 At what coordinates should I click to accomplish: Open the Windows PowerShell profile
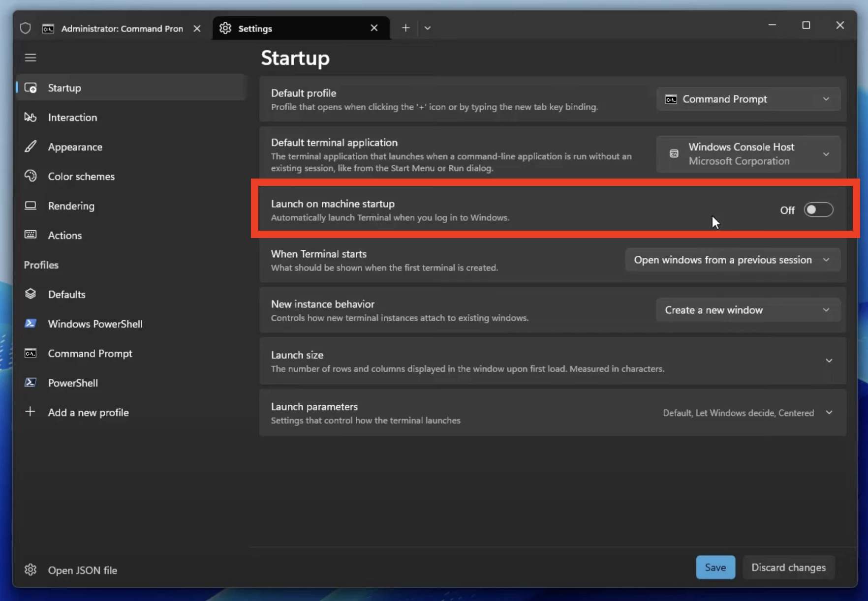point(131,324)
